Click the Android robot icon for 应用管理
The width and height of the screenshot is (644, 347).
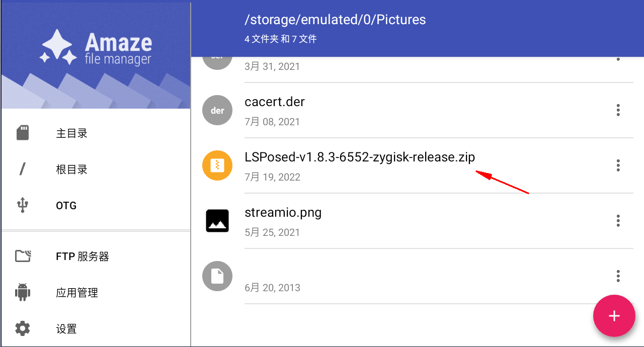tap(23, 292)
